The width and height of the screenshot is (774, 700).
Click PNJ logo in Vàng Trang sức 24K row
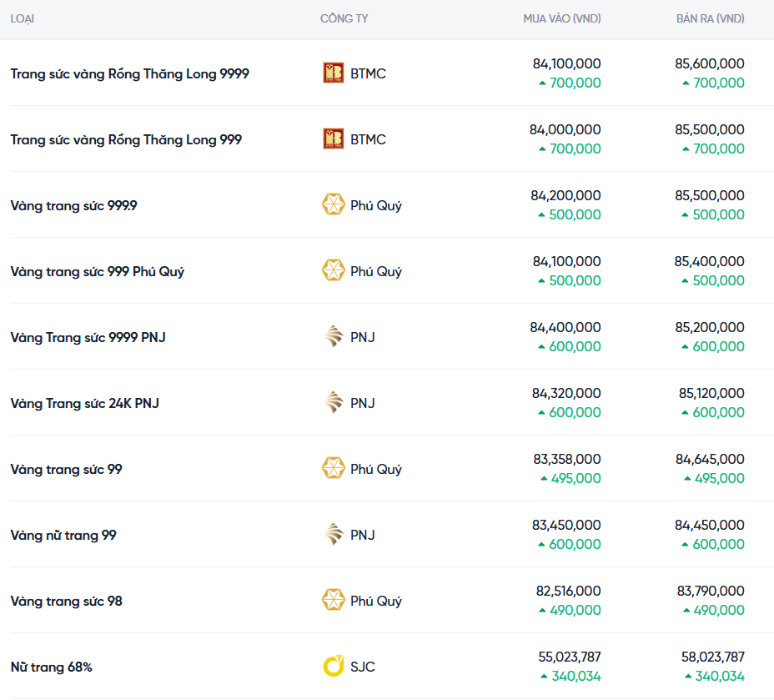pos(333,403)
